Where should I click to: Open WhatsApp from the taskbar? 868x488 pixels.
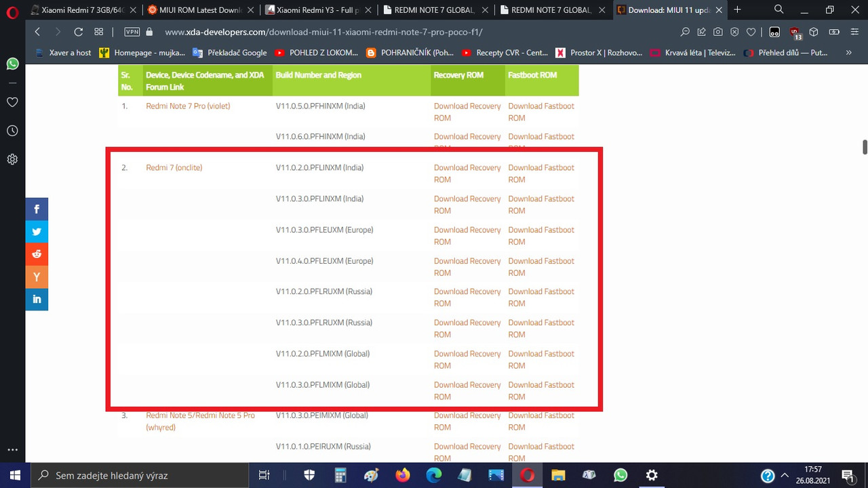[620, 475]
